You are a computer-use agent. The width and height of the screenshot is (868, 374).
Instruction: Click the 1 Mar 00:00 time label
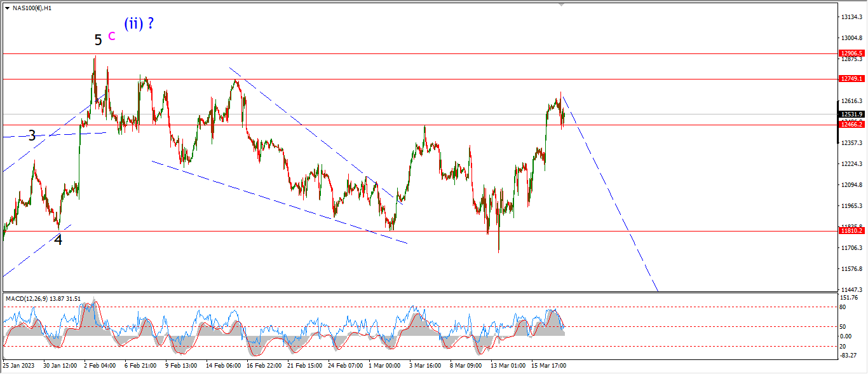point(384,366)
